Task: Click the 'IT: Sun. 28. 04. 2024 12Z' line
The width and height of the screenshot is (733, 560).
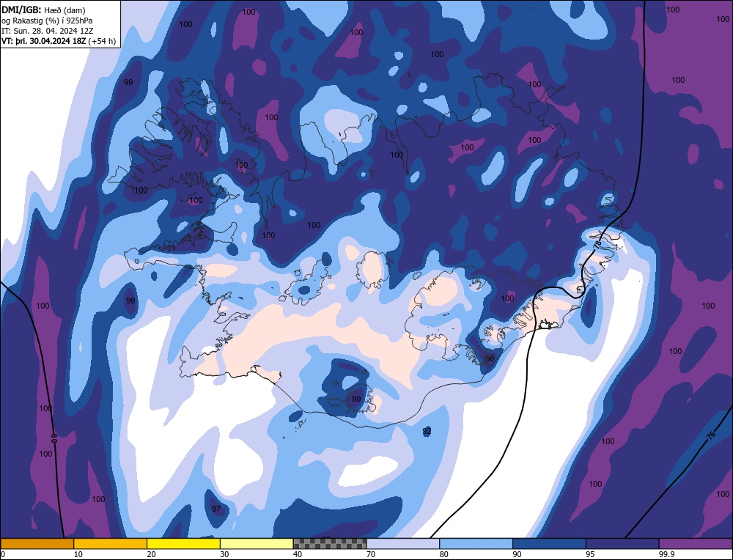Action: [x=47, y=31]
